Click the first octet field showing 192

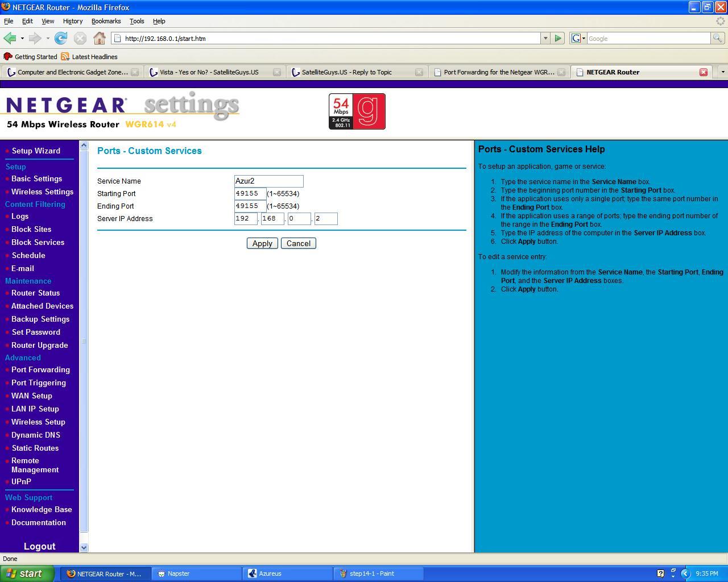pos(246,219)
